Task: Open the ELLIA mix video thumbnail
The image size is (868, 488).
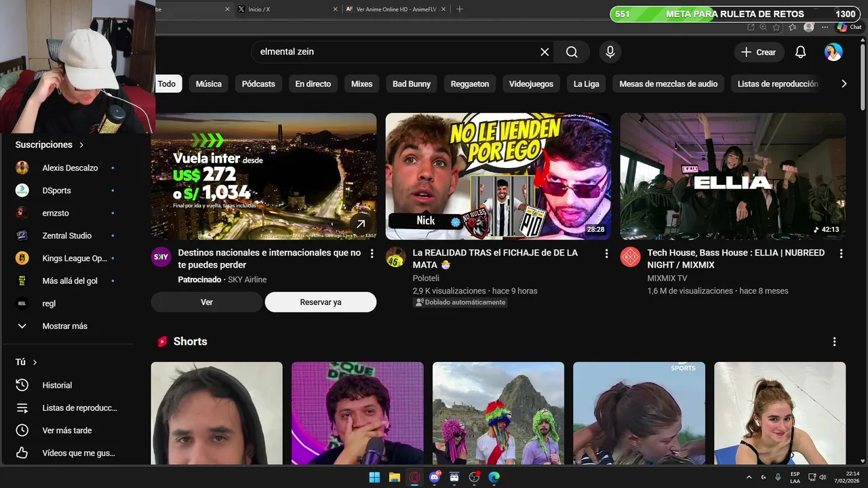Action: click(x=733, y=176)
